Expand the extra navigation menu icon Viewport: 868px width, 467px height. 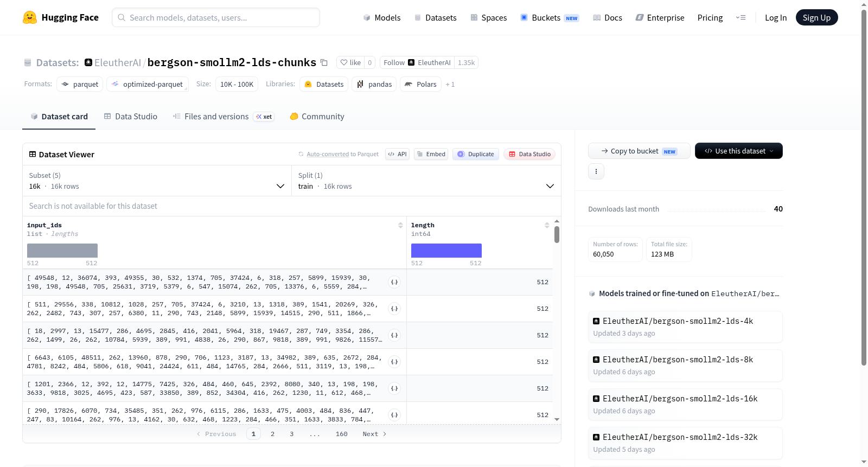741,17
